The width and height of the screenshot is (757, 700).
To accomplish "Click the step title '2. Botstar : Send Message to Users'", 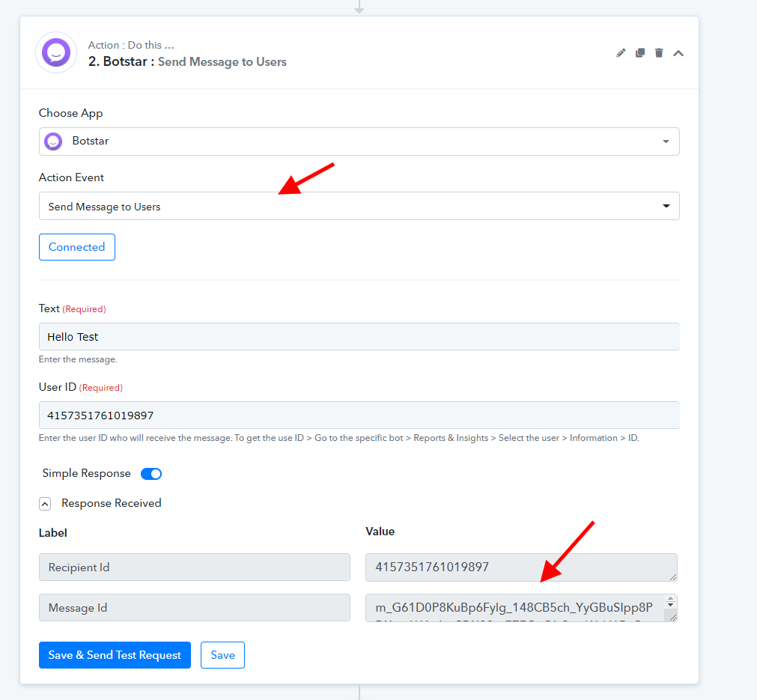I will (187, 62).
